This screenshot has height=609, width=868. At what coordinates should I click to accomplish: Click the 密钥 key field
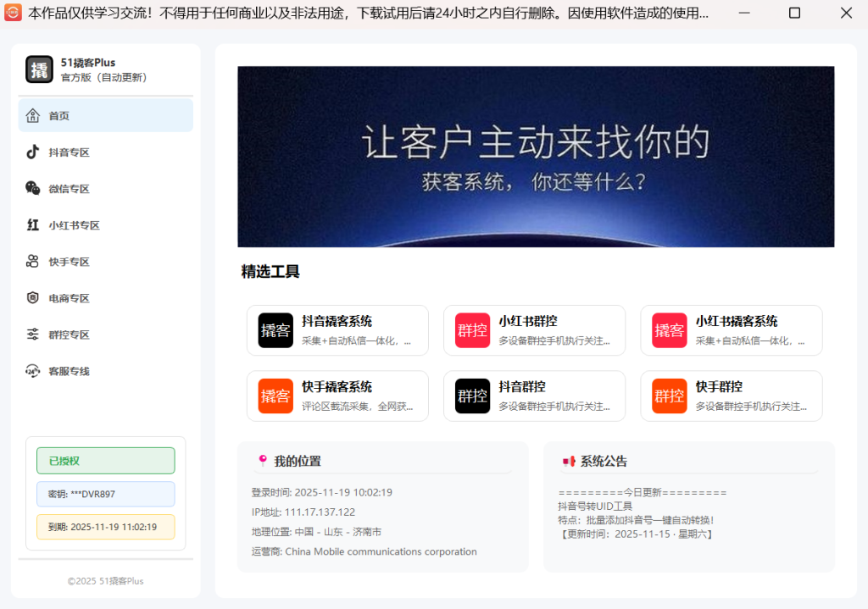tap(105, 494)
